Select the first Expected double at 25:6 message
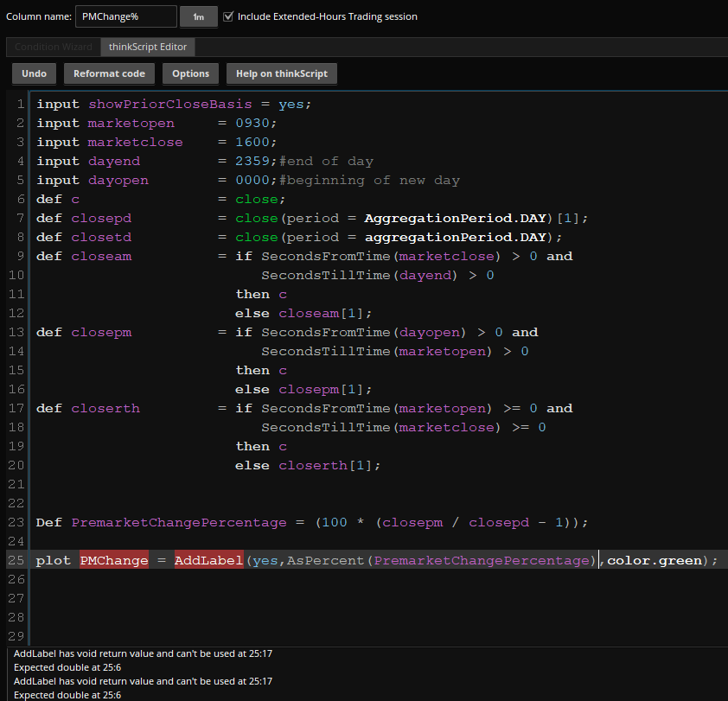This screenshot has height=701, width=728. click(x=67, y=667)
